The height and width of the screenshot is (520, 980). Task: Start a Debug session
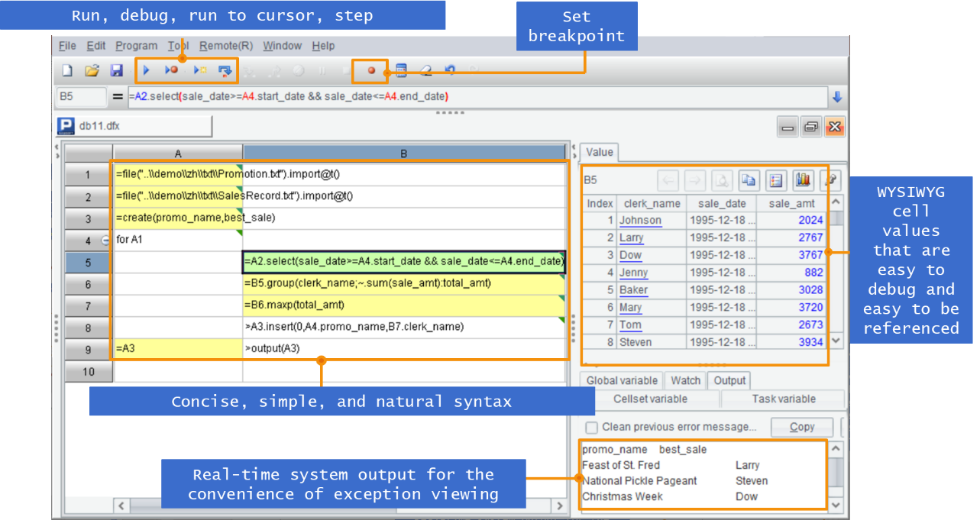point(170,69)
